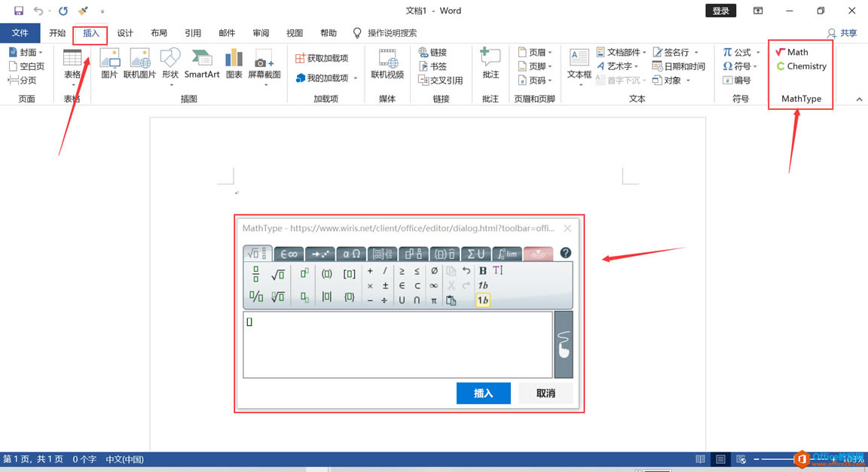The width and height of the screenshot is (868, 472).
Task: Launch MathType Math editor from ribbon
Action: (792, 52)
